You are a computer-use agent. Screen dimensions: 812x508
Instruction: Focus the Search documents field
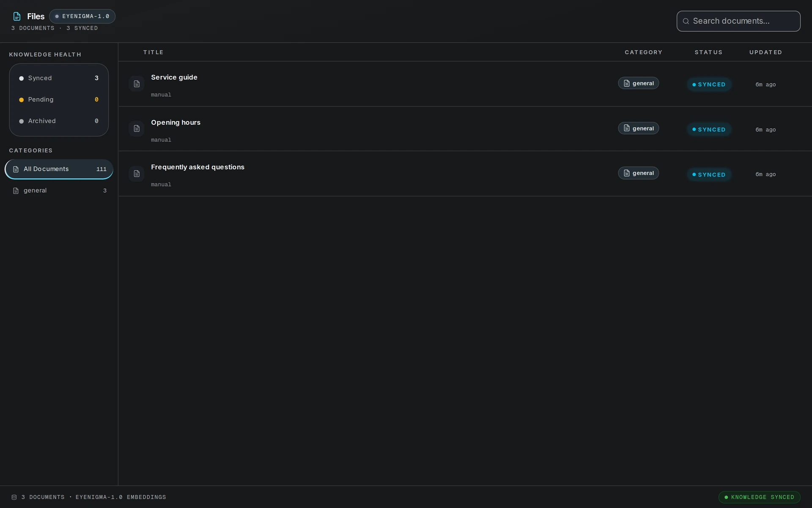[x=738, y=21]
